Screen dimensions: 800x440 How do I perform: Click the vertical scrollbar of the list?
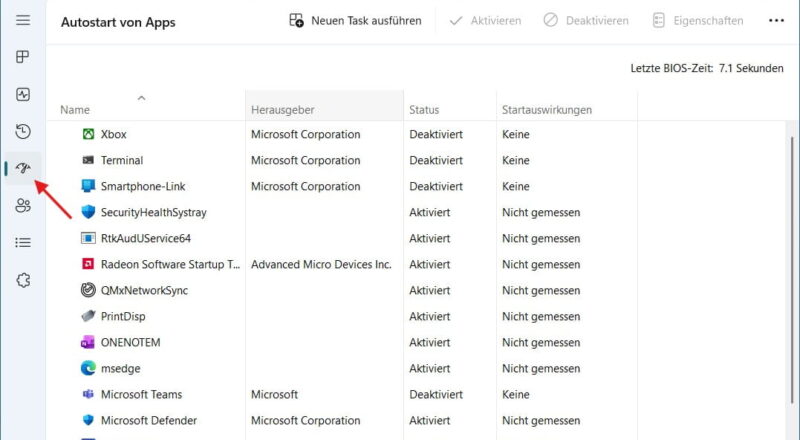click(x=792, y=271)
